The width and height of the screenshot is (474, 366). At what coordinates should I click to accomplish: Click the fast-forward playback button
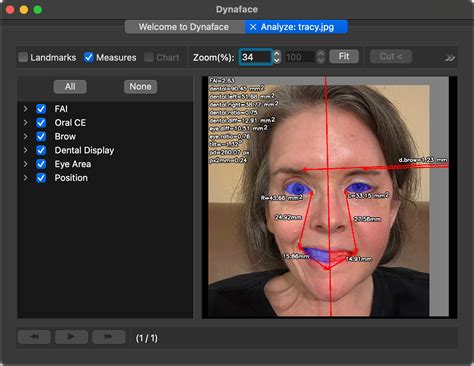pos(109,337)
